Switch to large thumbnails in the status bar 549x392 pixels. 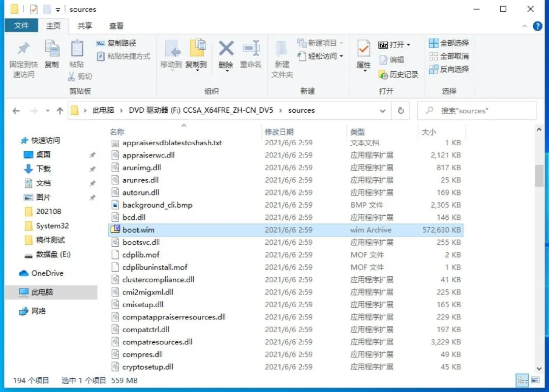click(535, 380)
